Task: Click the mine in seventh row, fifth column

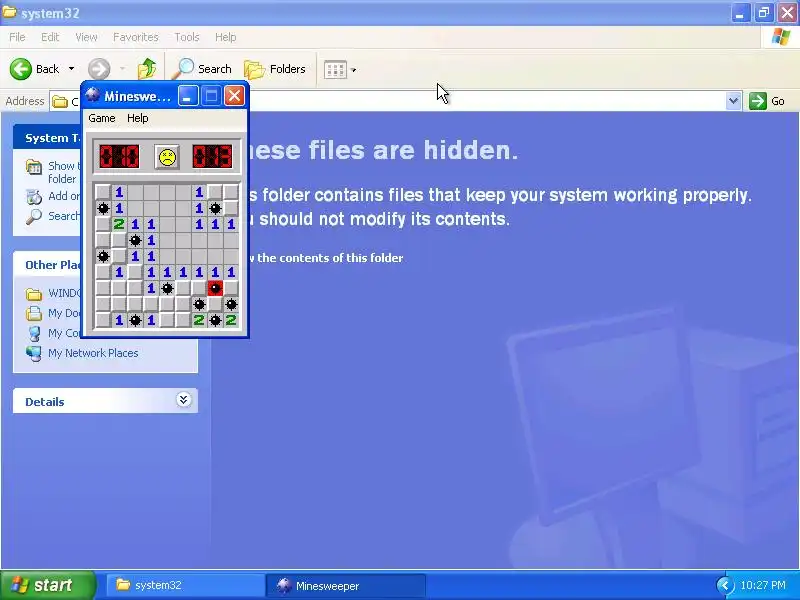Action: click(x=167, y=288)
